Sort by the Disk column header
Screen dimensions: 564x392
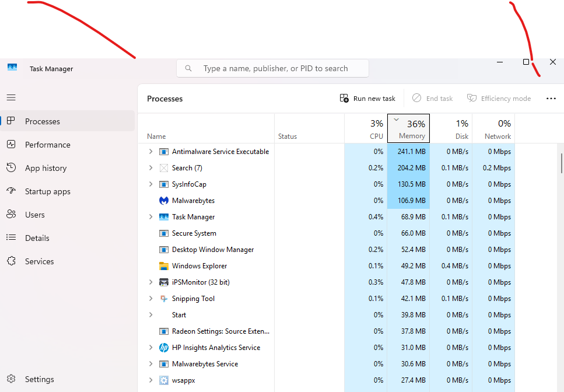point(451,128)
